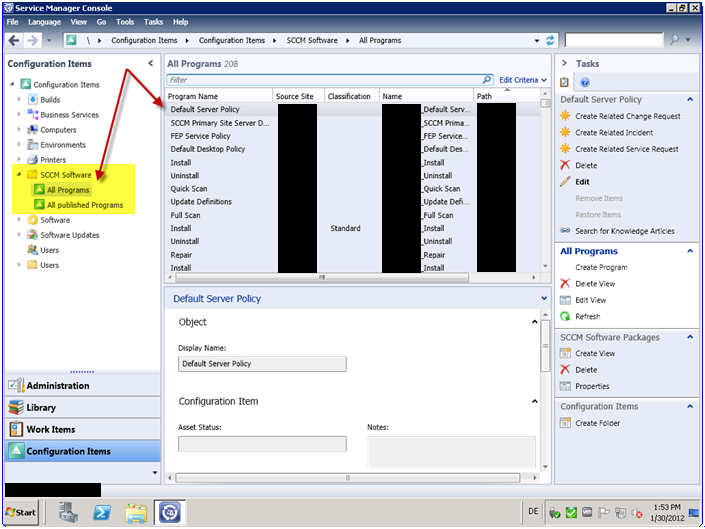The width and height of the screenshot is (705, 529).
Task: Click Create Folder under Configuration Items tasks
Action: coord(597,423)
